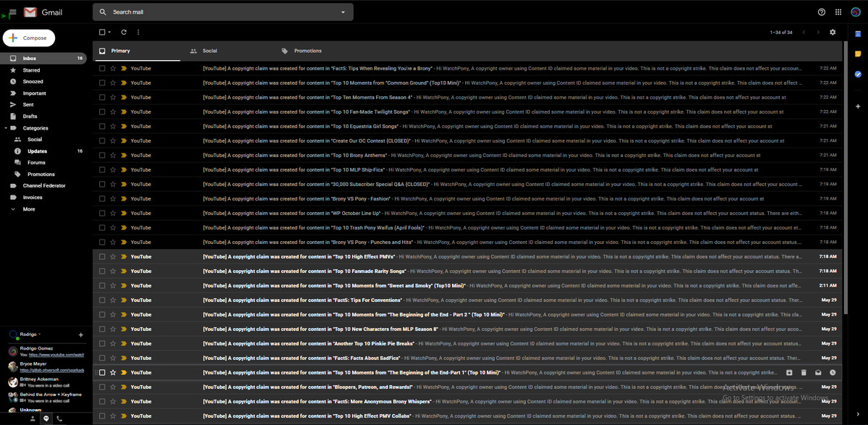Archive the hovered "Beginning of the End-Part 1" email
Viewport: 868px width, 425px height.
pyautogui.click(x=789, y=372)
